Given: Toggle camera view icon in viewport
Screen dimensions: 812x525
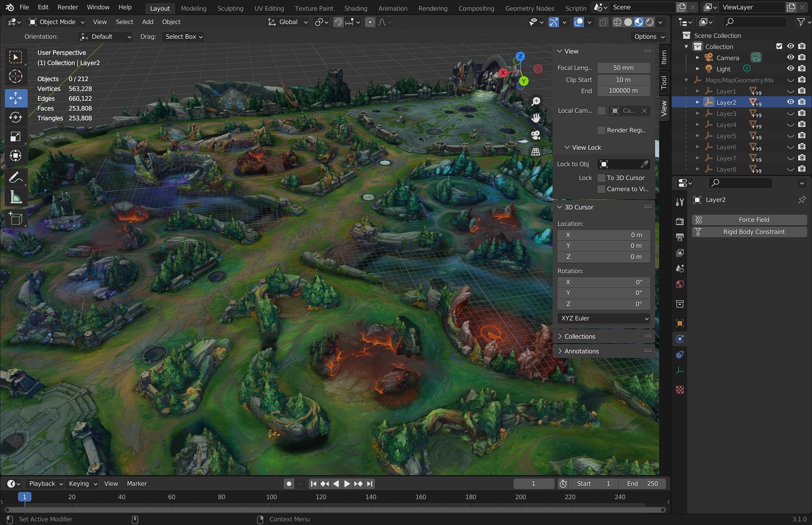Looking at the screenshot, I should point(536,135).
